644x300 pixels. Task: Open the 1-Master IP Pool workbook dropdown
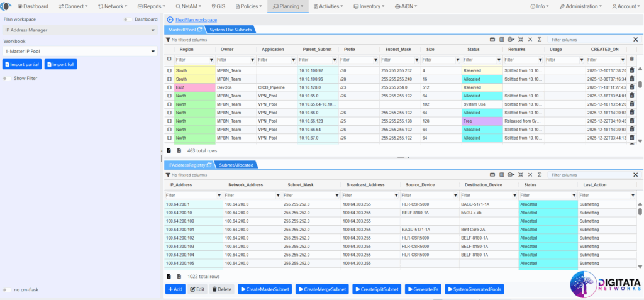click(79, 52)
